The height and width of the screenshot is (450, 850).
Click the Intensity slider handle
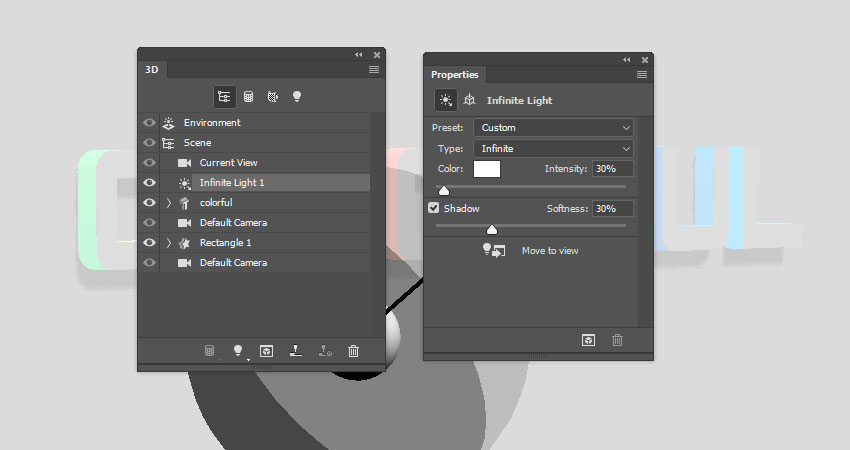point(444,190)
